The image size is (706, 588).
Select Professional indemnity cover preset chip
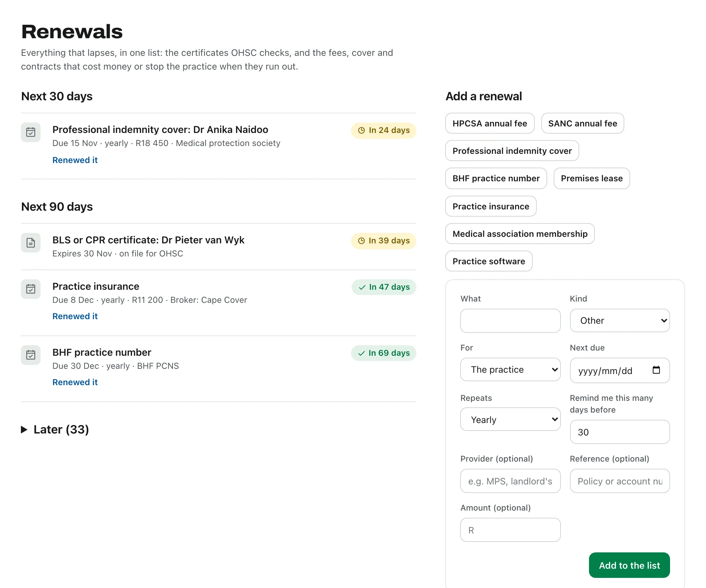[512, 151]
